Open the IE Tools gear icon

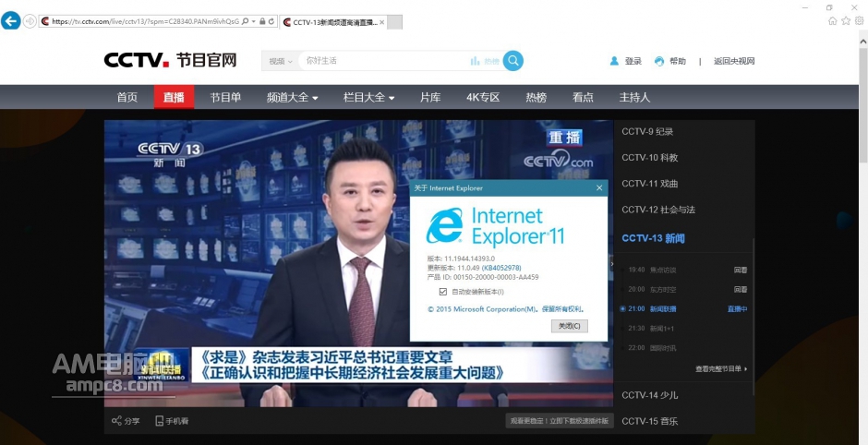pyautogui.click(x=859, y=21)
